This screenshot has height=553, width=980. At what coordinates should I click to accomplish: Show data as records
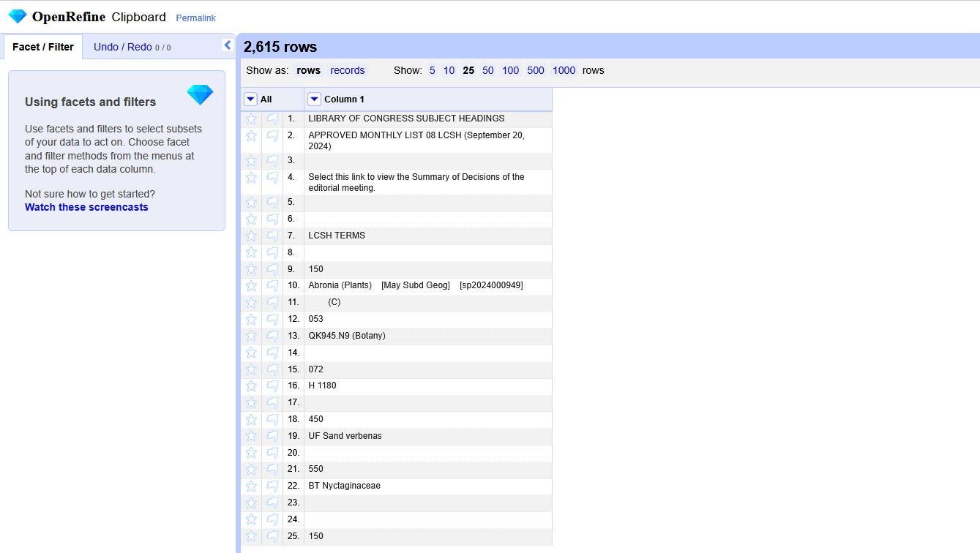pos(348,70)
